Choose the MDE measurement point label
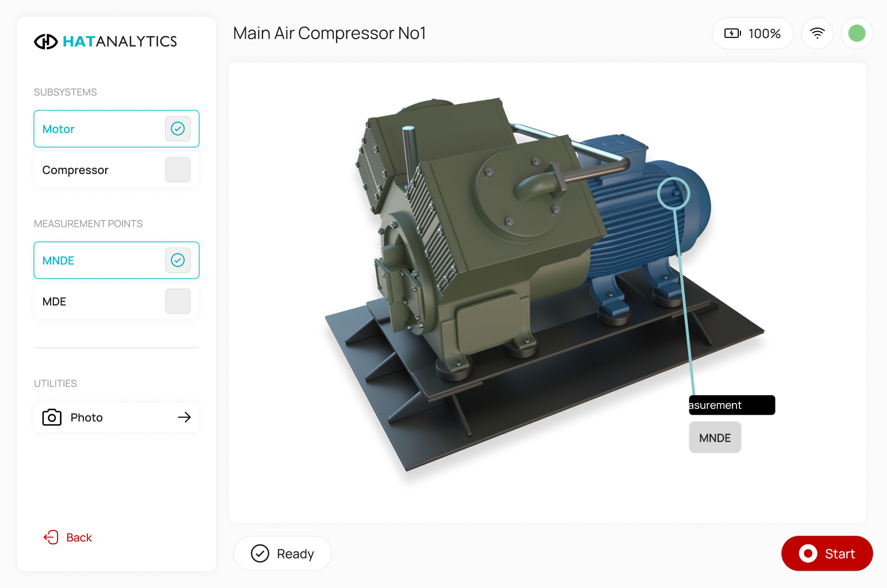 (x=55, y=301)
